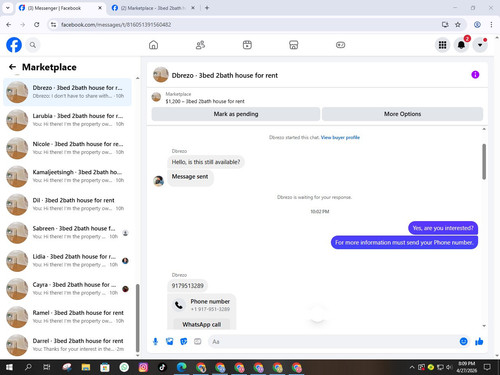Viewport: 500px width, 375px height.
Task: Bookmark this page with the star
Action: (458, 25)
